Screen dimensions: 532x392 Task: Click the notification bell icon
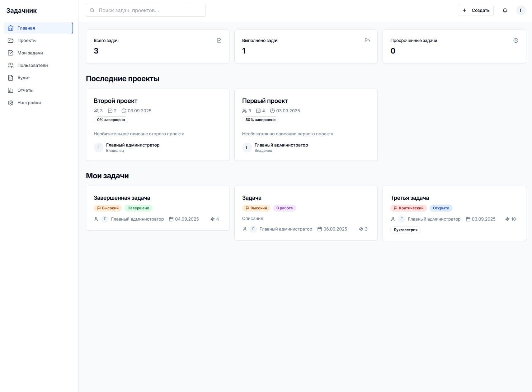coord(505,10)
